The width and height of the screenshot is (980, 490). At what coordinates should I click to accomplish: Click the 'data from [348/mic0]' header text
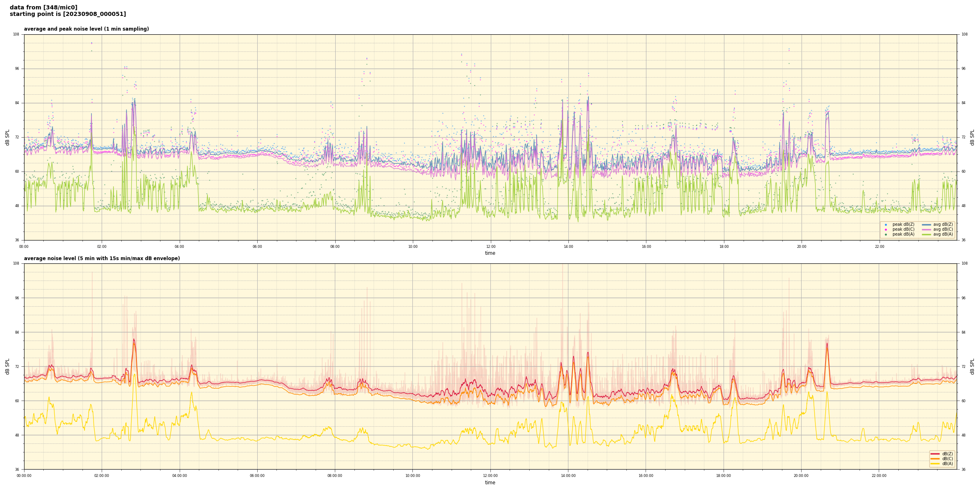coord(43,7)
